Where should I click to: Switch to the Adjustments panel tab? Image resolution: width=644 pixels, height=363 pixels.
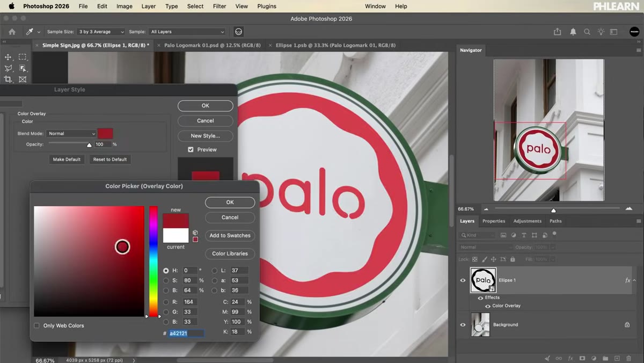[527, 221]
